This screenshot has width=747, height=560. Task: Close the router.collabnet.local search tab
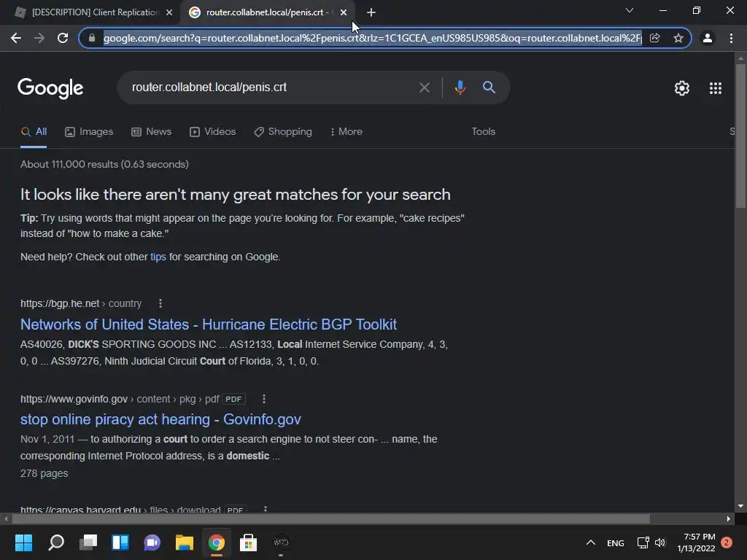pos(344,12)
